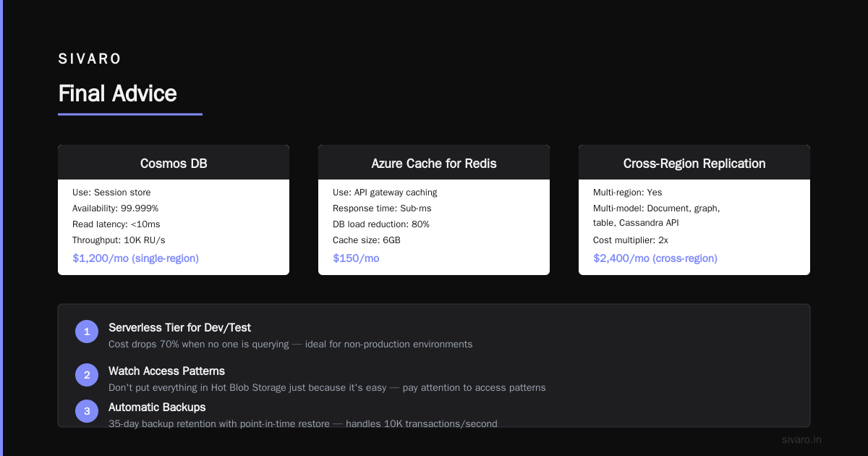
Task: Click the number 1 badge
Action: [x=87, y=332]
